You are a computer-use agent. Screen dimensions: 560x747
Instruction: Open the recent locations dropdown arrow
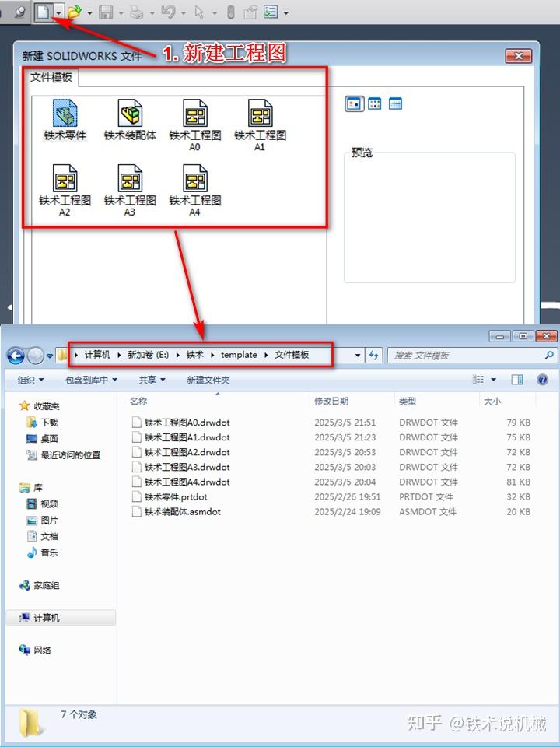(x=50, y=356)
